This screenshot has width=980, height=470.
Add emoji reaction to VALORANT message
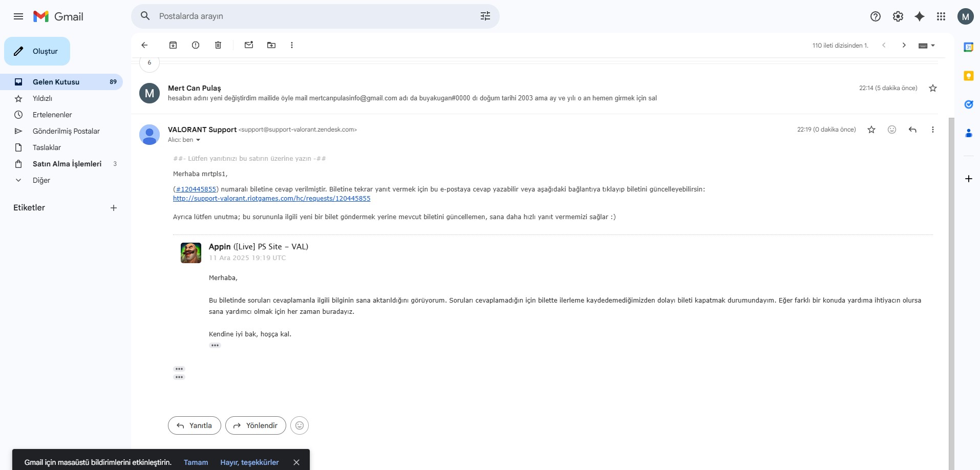coord(892,130)
